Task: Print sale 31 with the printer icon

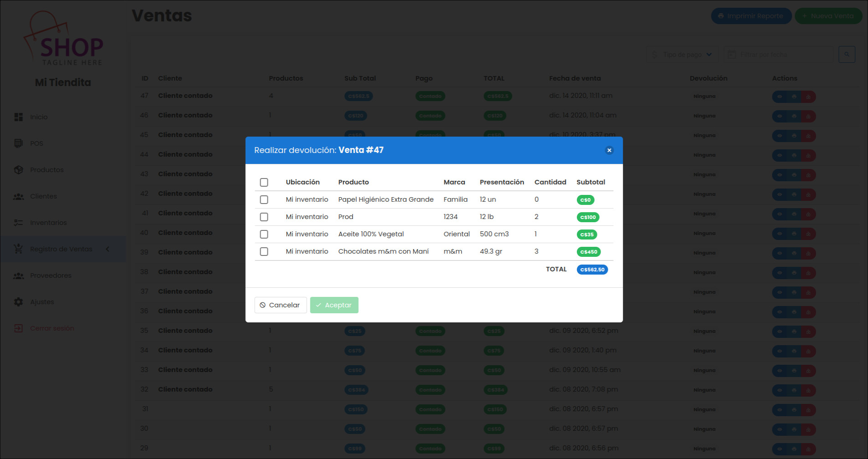Action: [794, 410]
